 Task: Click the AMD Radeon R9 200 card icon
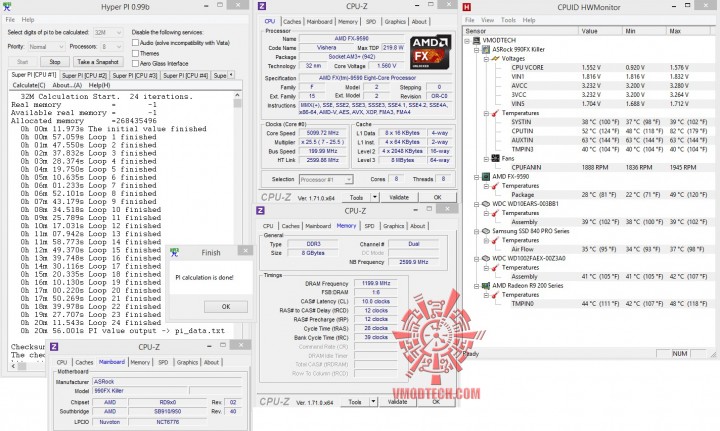(x=486, y=285)
